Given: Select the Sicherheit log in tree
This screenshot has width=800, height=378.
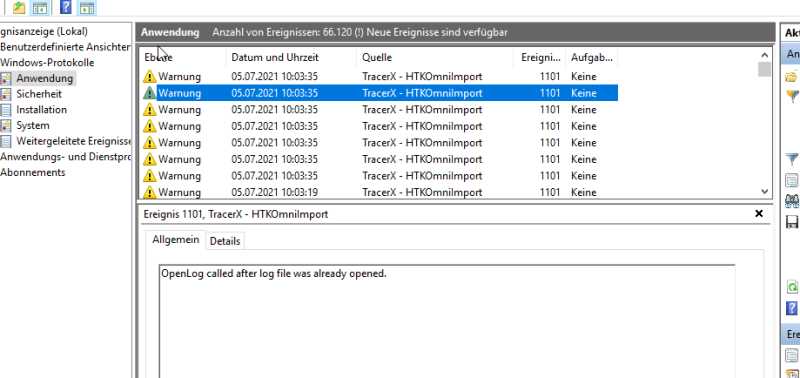Looking at the screenshot, I should click(x=39, y=94).
